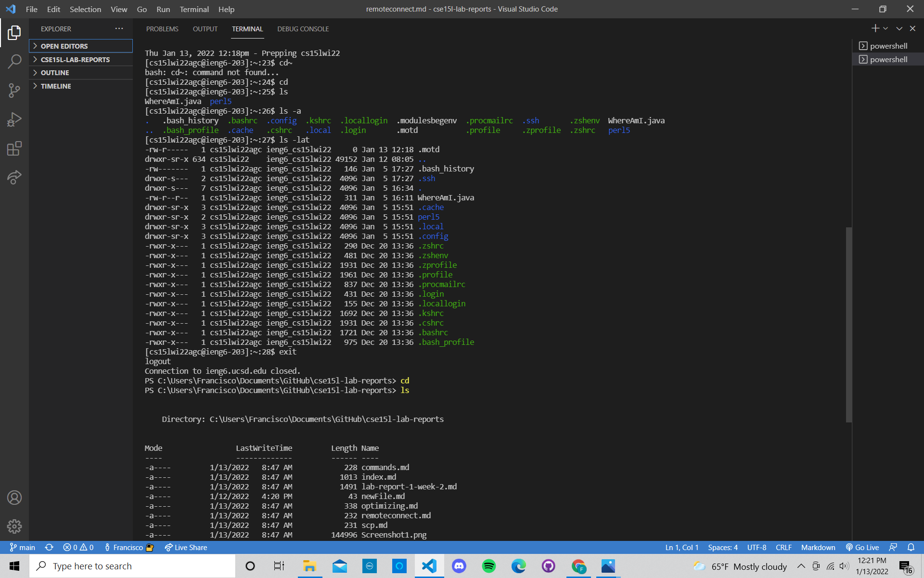Screen dimensions: 924x578
Task: Open the Accounts icon in activity bar
Action: 14,498
